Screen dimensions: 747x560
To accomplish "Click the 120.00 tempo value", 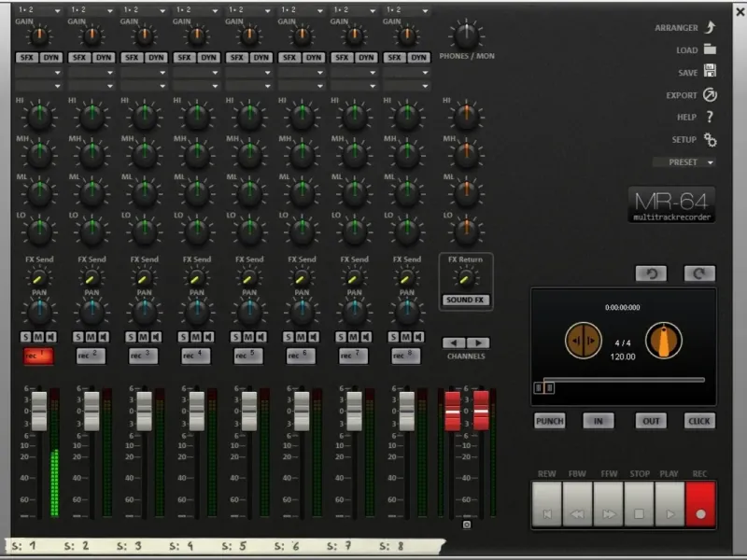I will coord(623,357).
